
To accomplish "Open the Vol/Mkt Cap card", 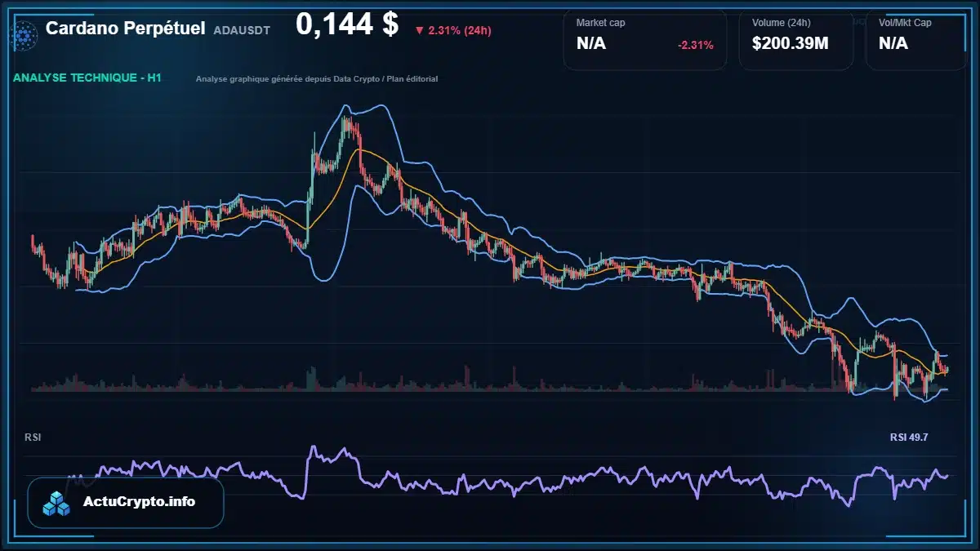I will click(x=915, y=40).
